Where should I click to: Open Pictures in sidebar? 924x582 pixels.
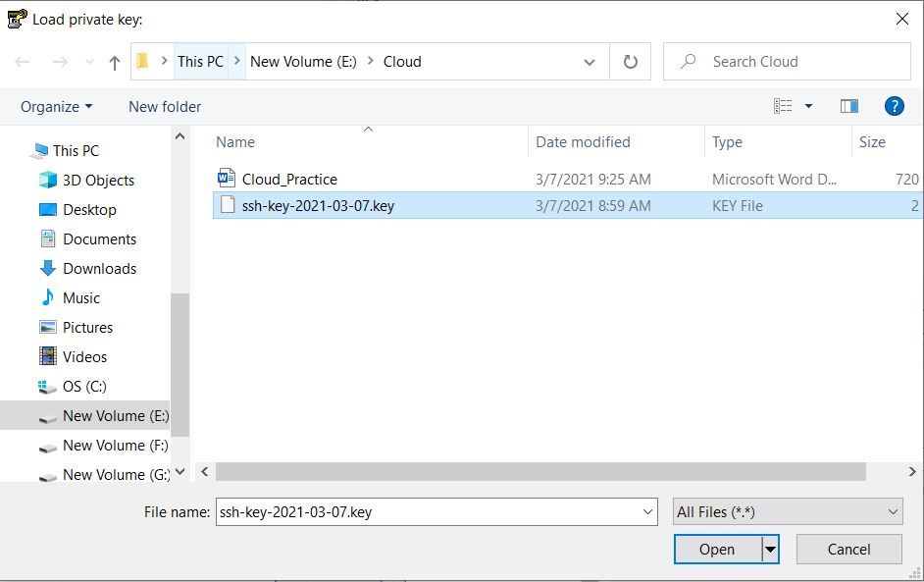(x=88, y=328)
